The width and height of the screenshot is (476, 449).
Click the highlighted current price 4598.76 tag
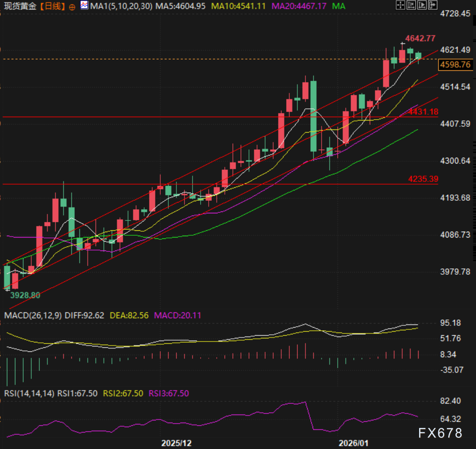[x=455, y=65]
